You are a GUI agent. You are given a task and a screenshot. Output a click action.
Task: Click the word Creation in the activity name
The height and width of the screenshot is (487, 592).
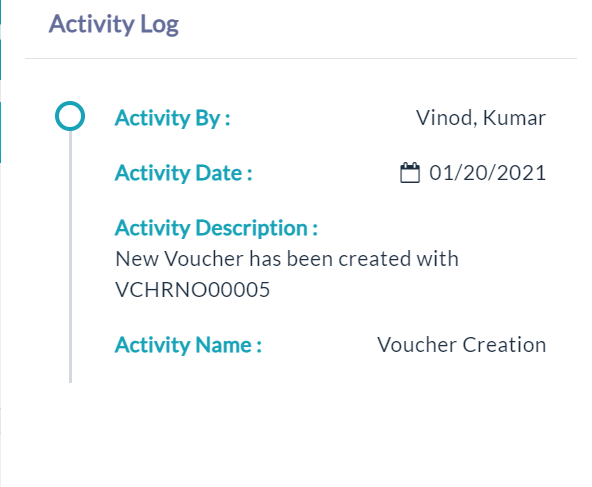coord(504,345)
